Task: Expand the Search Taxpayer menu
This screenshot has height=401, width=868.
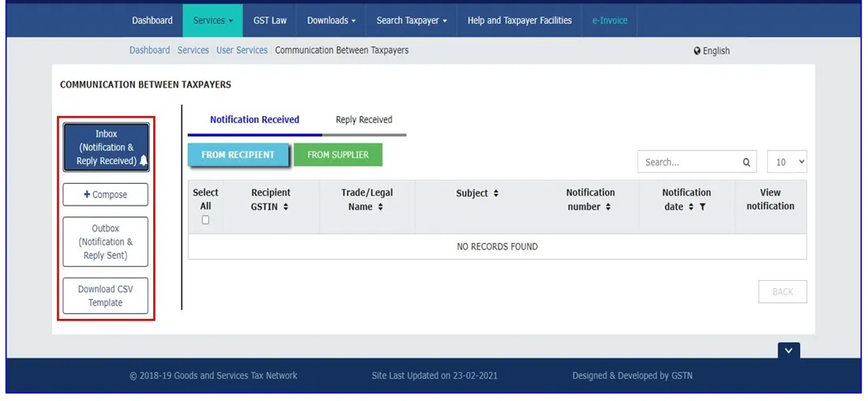Action: (x=411, y=21)
